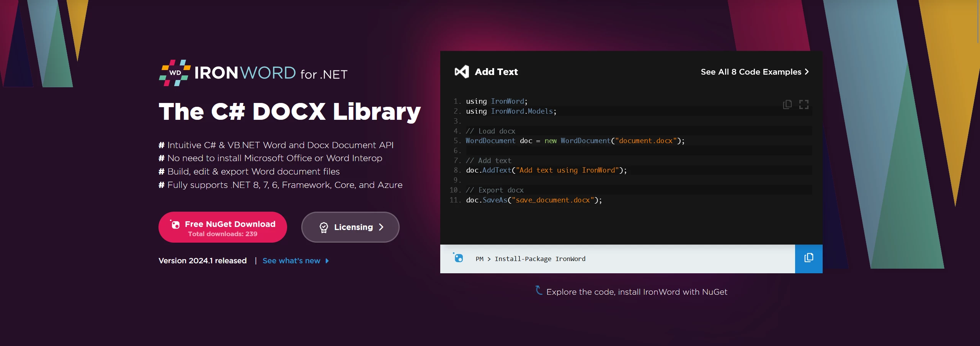Click the Install-Package IronWord command text
Screen dimensions: 980x346
(x=540, y=259)
